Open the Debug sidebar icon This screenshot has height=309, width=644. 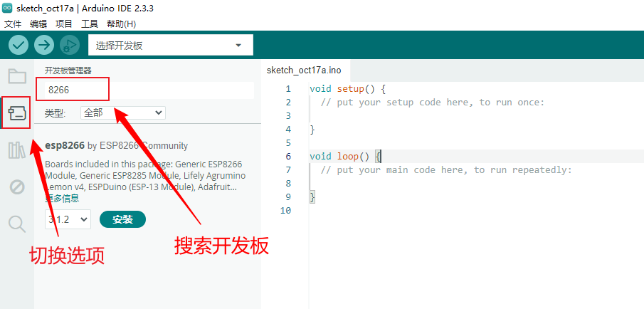[17, 187]
